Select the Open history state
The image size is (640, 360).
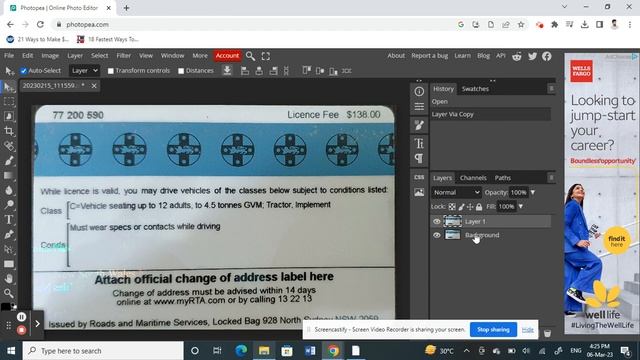click(x=491, y=102)
